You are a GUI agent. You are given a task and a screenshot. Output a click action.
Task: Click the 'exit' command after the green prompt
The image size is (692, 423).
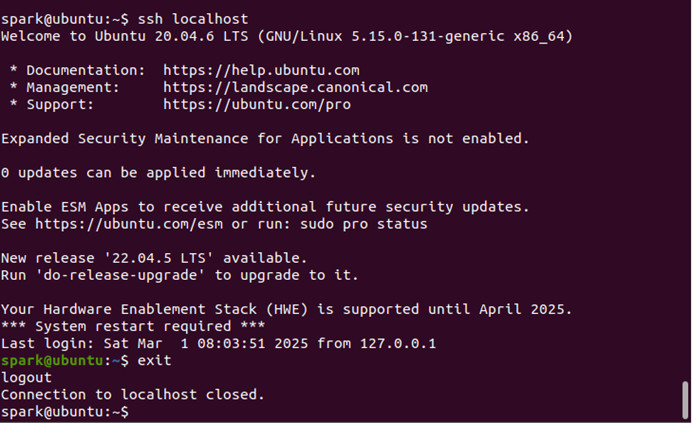[x=154, y=360]
